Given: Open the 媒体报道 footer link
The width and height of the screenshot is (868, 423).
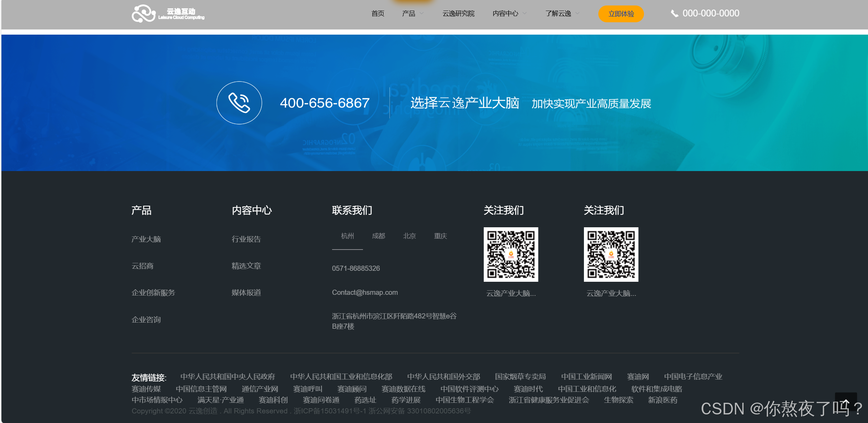Looking at the screenshot, I should click(246, 292).
